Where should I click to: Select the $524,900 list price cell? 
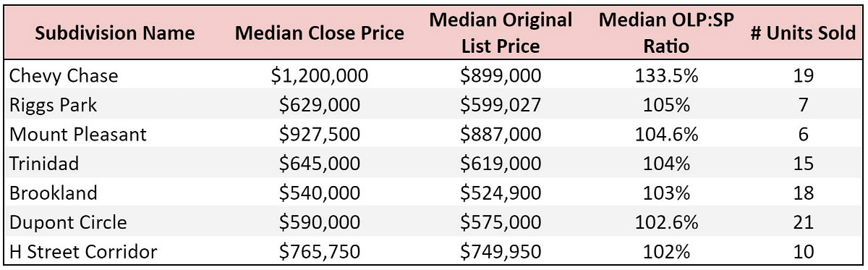click(501, 193)
